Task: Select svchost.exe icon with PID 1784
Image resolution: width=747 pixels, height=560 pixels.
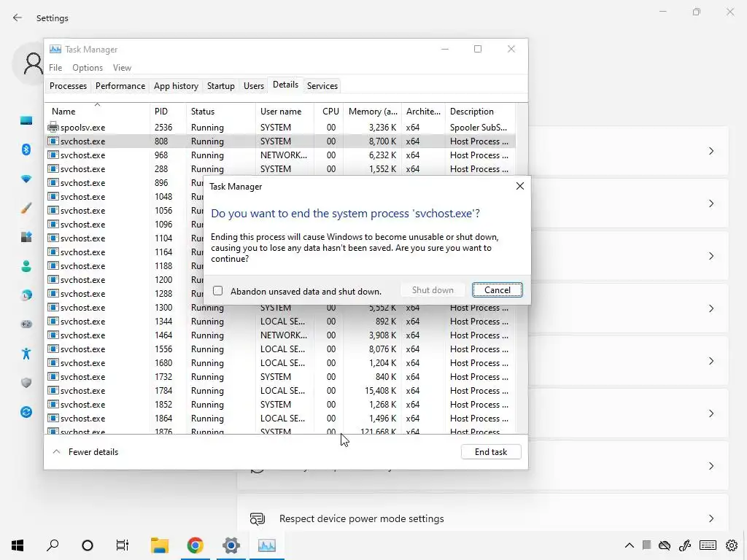Action: click(53, 390)
